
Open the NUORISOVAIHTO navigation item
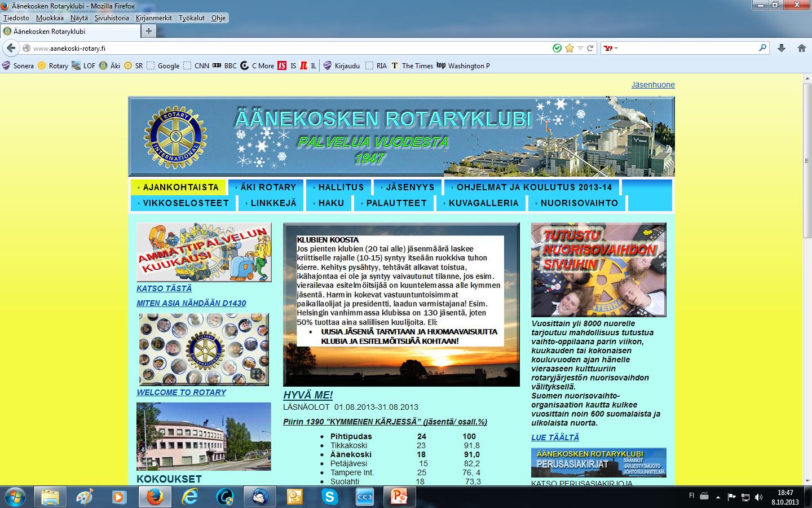point(577,203)
